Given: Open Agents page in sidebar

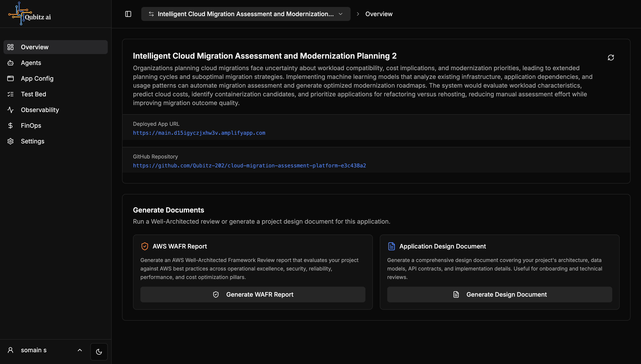Looking at the screenshot, I should 31,63.
